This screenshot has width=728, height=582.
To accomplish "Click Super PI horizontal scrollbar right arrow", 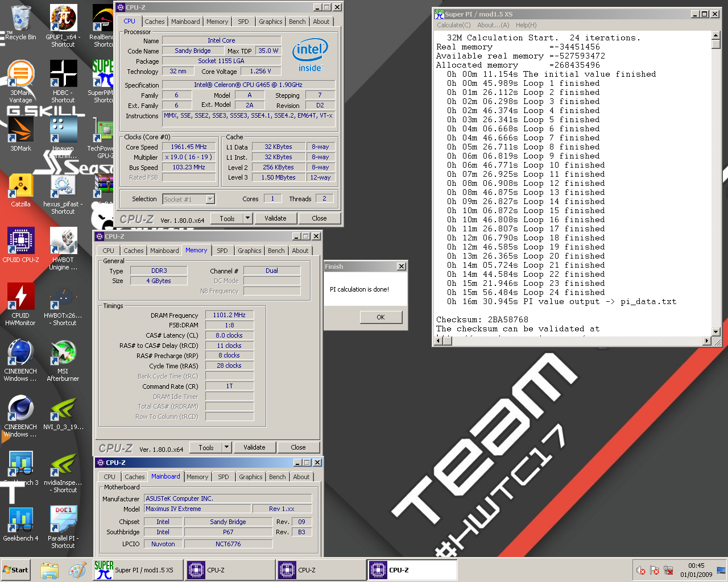I will 707,340.
